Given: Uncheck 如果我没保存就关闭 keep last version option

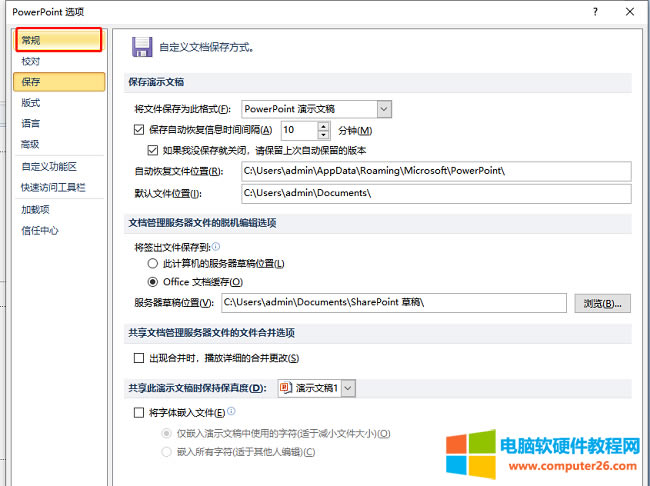Looking at the screenshot, I should point(153,150).
